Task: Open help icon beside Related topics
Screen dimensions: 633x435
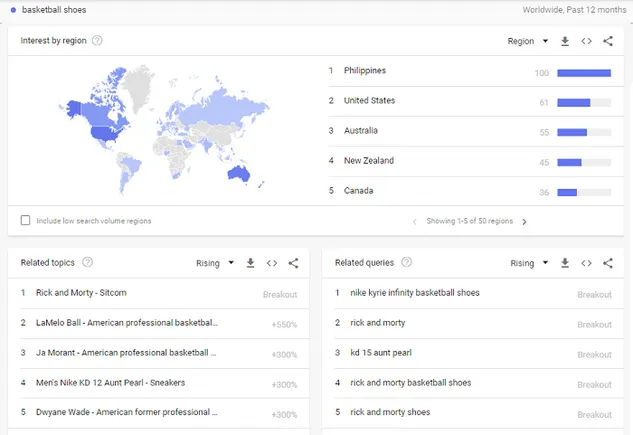Action: 87,263
